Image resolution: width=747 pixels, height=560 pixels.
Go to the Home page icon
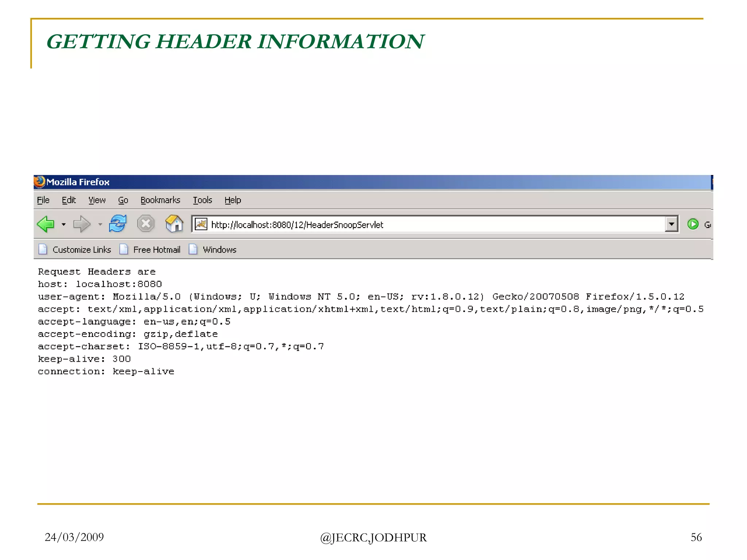tap(174, 223)
